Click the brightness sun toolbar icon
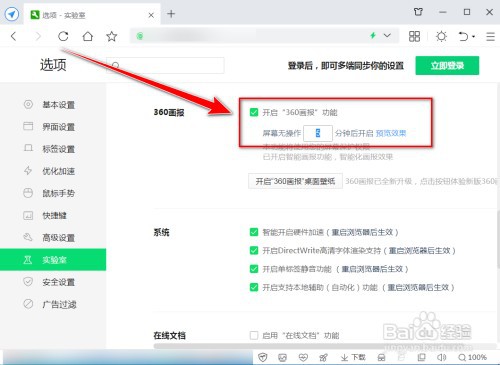Screen dimensions: 500x365 [x=441, y=36]
